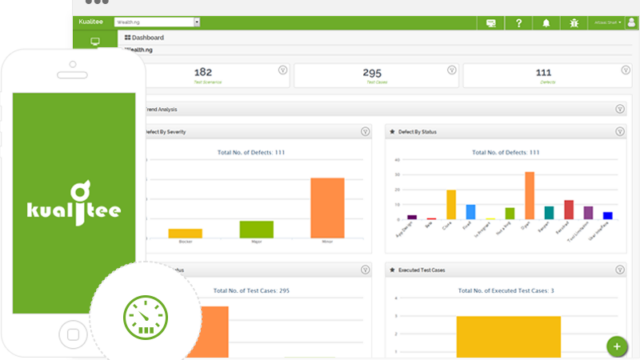Viewport: 640px width, 360px height.
Task: Collapse the Defect By Severity panel
Action: [365, 131]
